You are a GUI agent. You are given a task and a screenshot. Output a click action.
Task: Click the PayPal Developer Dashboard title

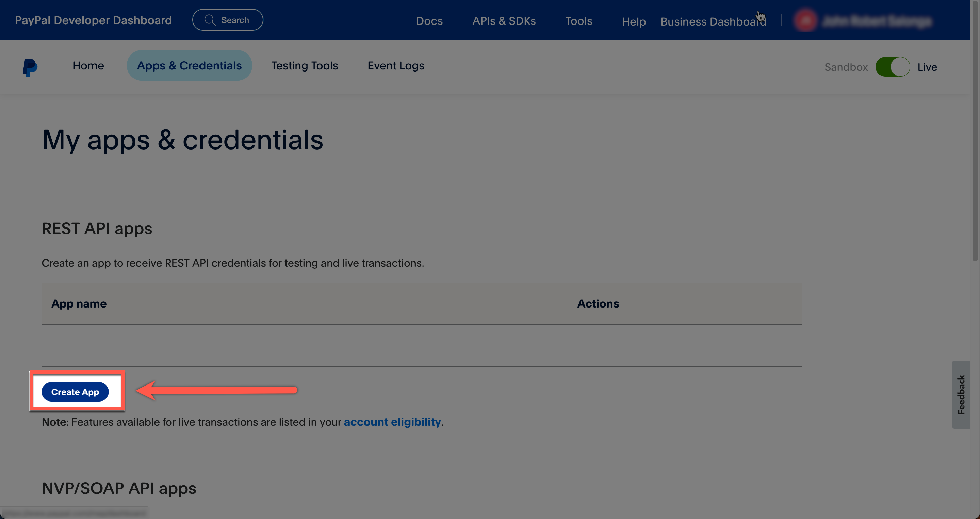(x=93, y=20)
